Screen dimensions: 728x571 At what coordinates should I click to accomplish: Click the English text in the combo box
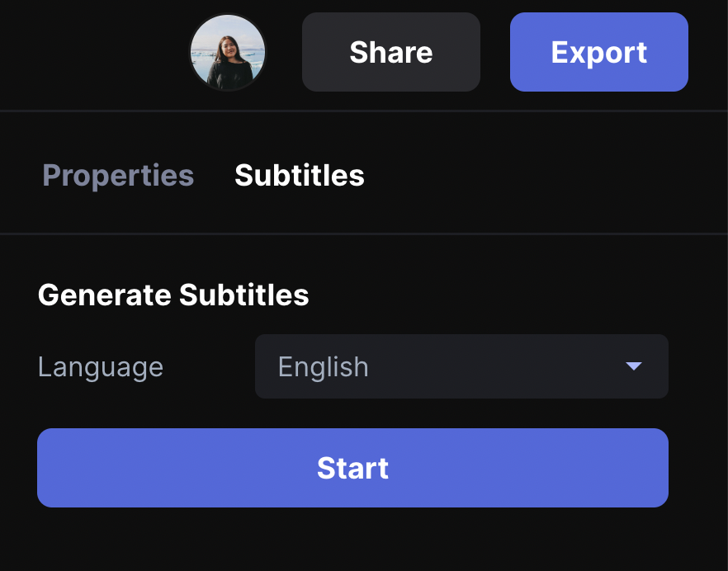click(324, 367)
